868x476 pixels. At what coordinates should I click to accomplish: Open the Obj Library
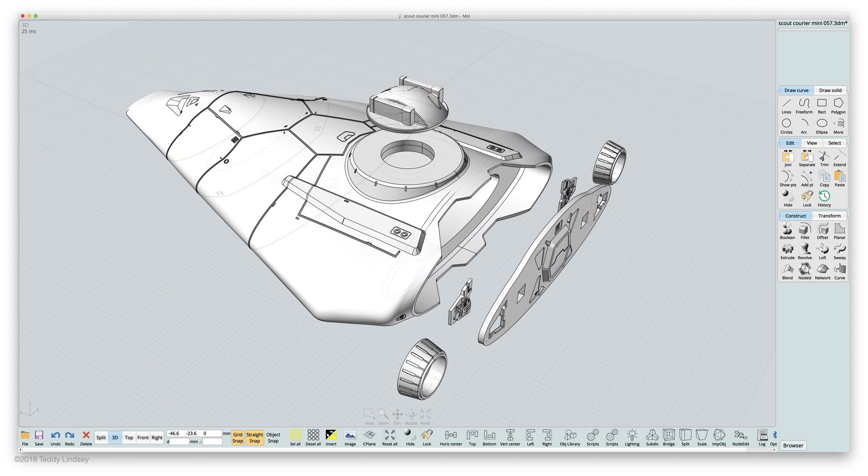570,438
